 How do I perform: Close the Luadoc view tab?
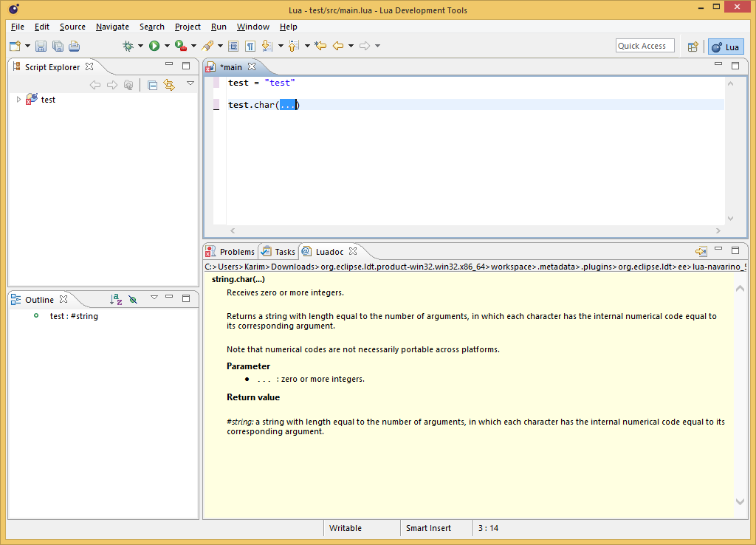353,251
